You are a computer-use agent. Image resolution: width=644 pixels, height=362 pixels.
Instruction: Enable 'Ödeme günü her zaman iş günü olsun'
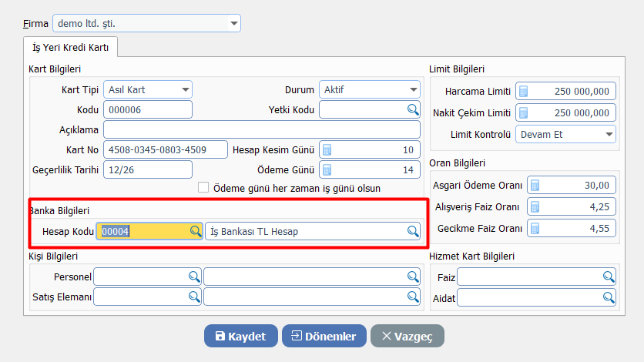(204, 187)
